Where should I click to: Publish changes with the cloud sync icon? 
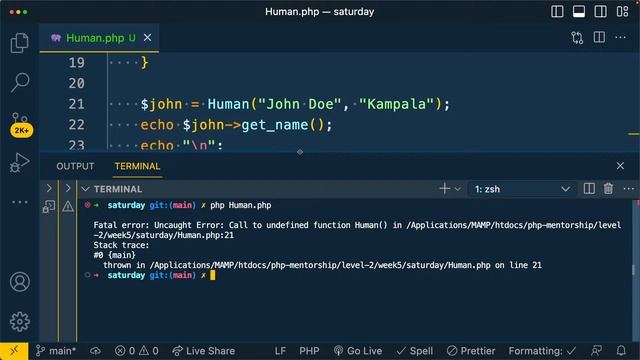click(x=95, y=351)
